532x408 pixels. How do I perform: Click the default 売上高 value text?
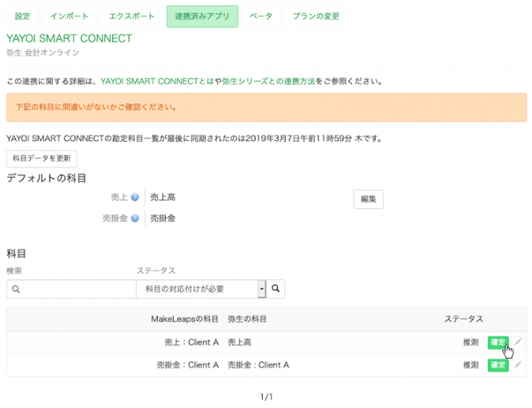163,197
